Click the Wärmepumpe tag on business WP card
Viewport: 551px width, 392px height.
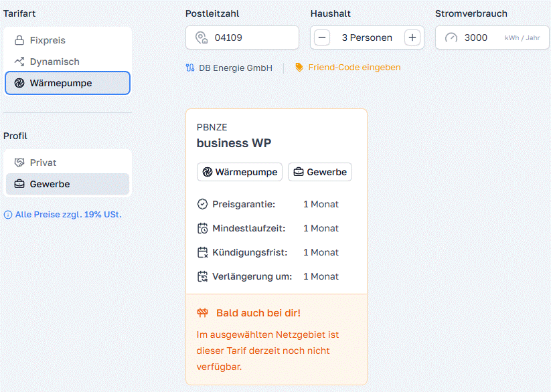(x=240, y=172)
